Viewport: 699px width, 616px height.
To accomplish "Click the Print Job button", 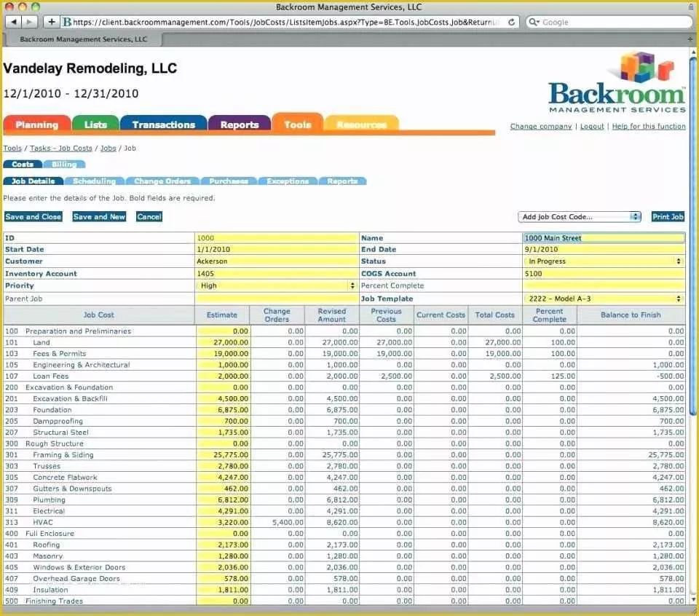I will (x=668, y=217).
